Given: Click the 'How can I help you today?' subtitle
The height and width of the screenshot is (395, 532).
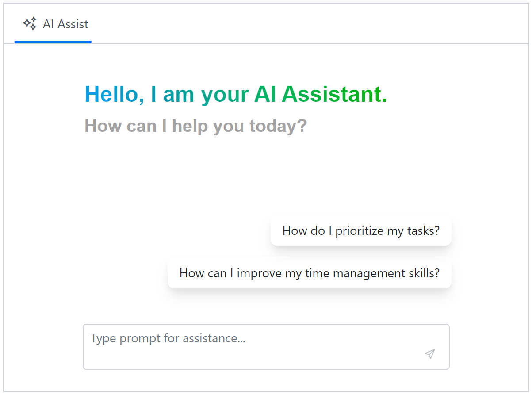Looking at the screenshot, I should 195,126.
